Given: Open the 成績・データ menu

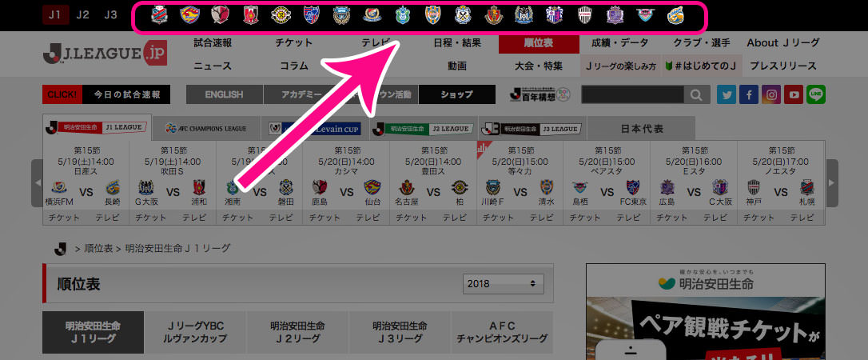Looking at the screenshot, I should pos(620,42).
